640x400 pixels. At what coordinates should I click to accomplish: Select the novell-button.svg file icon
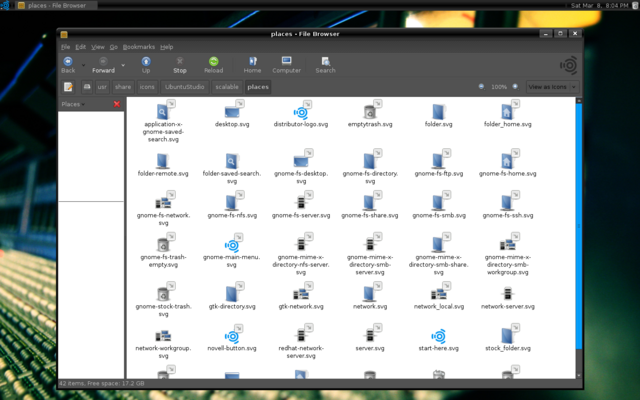pos(232,336)
